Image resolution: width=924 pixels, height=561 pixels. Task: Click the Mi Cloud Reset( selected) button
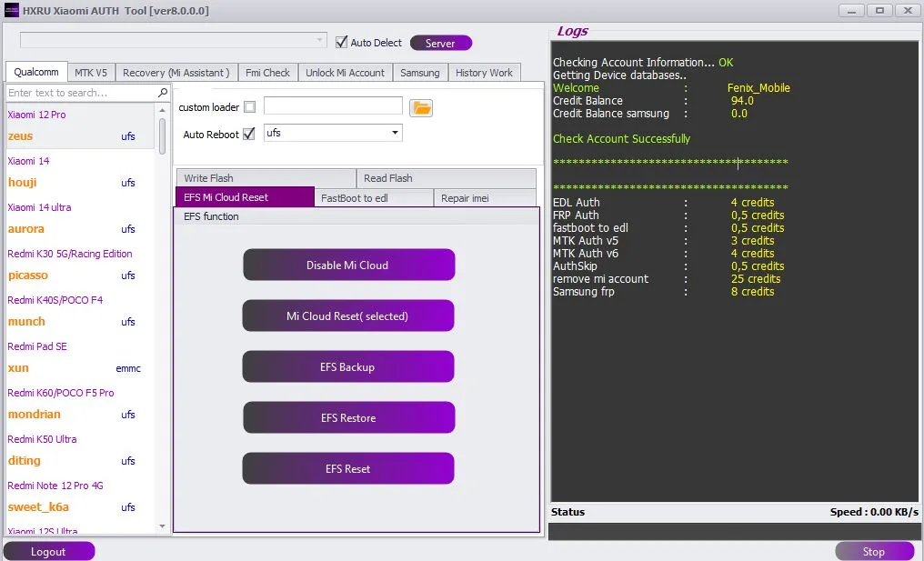[x=348, y=316]
